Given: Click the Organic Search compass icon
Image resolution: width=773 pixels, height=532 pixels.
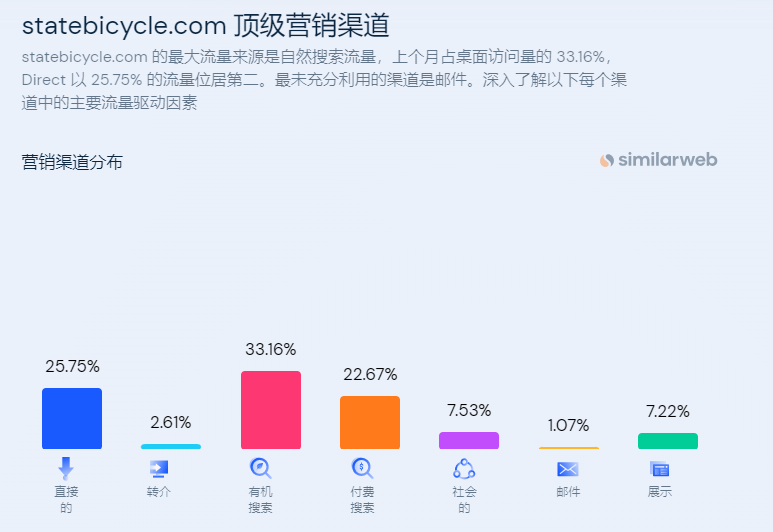Looking at the screenshot, I should point(260,468).
